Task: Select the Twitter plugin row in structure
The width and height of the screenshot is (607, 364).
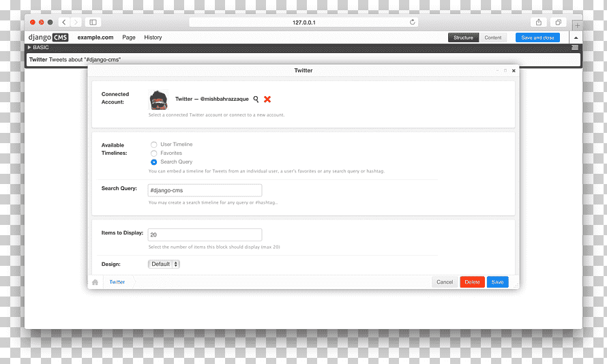Action: pyautogui.click(x=303, y=59)
